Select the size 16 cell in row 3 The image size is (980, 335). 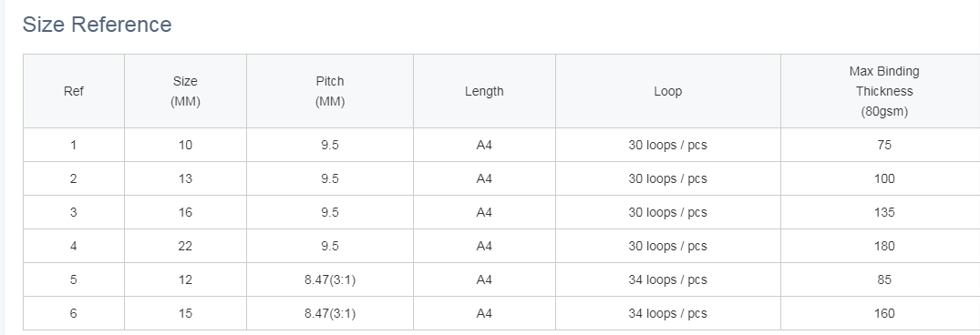point(185,213)
